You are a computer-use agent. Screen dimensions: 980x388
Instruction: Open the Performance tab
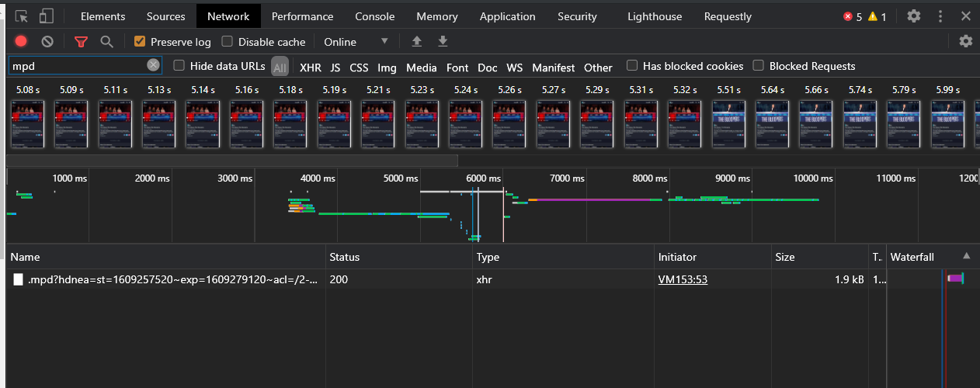pyautogui.click(x=302, y=16)
